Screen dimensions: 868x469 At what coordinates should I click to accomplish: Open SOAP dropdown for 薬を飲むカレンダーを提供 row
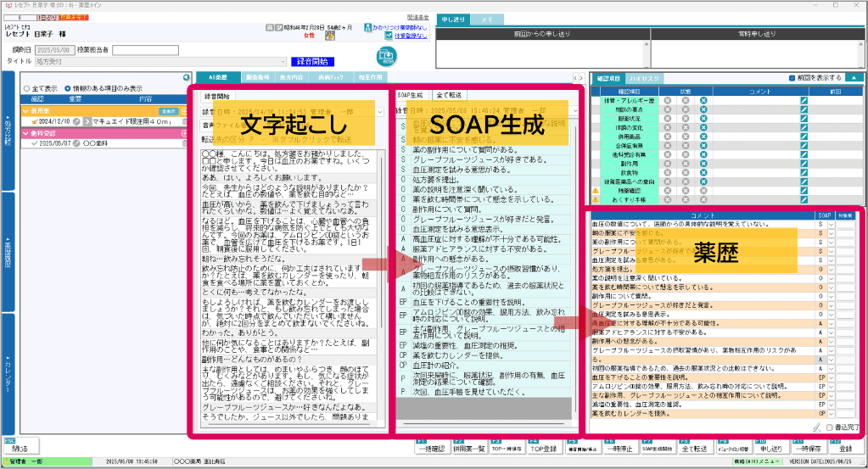coord(831,413)
